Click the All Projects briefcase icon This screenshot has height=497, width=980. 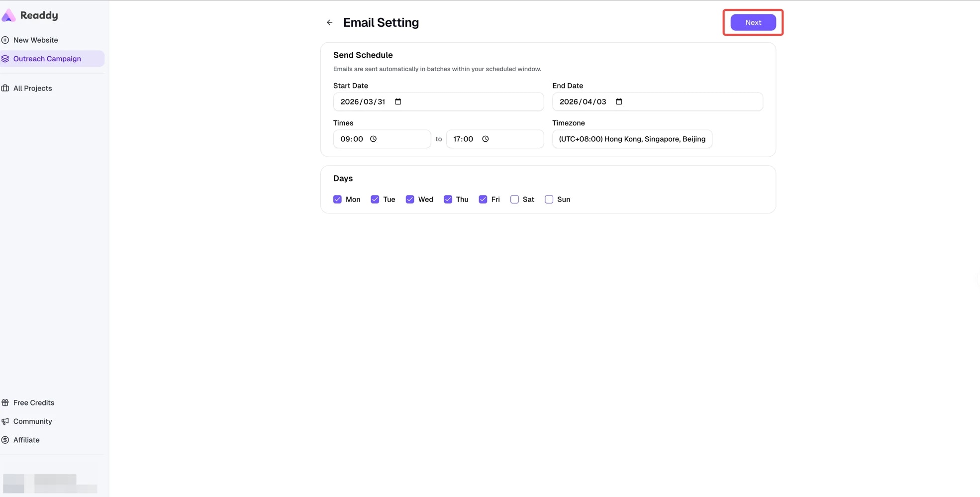pos(5,88)
